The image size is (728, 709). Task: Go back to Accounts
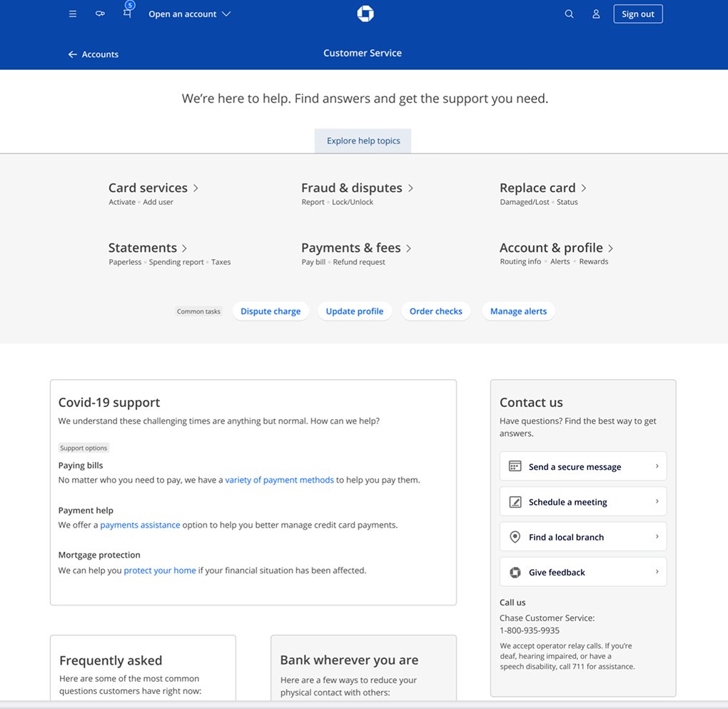point(100,54)
